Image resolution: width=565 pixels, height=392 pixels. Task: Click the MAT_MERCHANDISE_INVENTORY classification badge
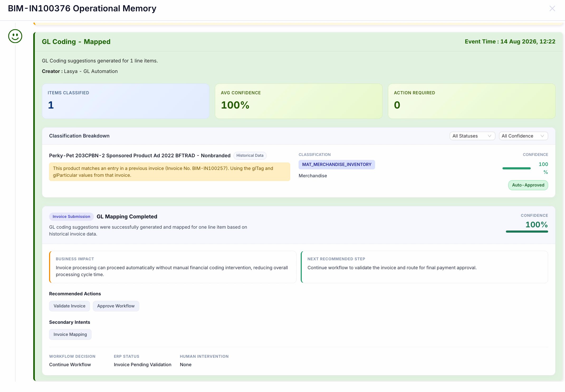pyautogui.click(x=337, y=164)
